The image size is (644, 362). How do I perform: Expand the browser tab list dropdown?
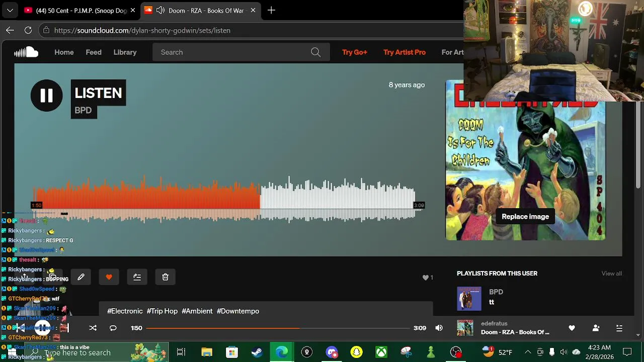coord(10,11)
